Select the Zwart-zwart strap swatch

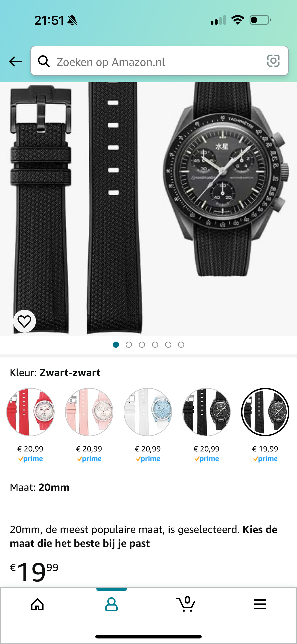265,412
